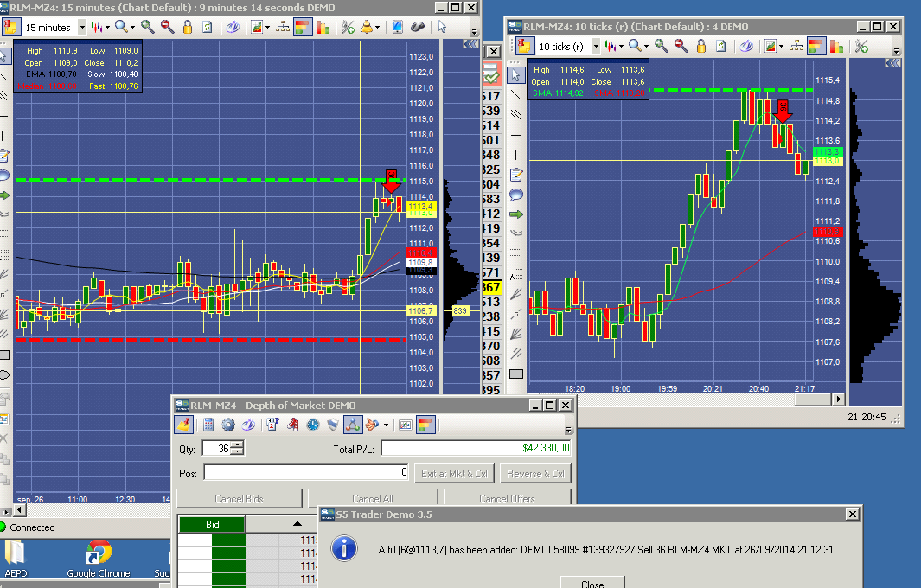
Task: Toggle the pin note button in Depth of Market
Action: 184,424
